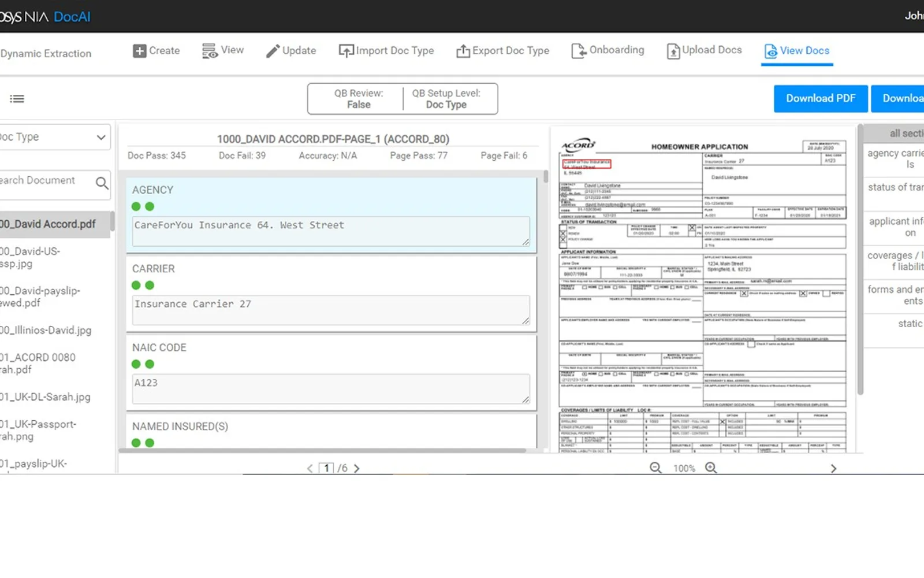Open the Export Doc Type tab
Screen dimensions: 924x578
tap(503, 51)
